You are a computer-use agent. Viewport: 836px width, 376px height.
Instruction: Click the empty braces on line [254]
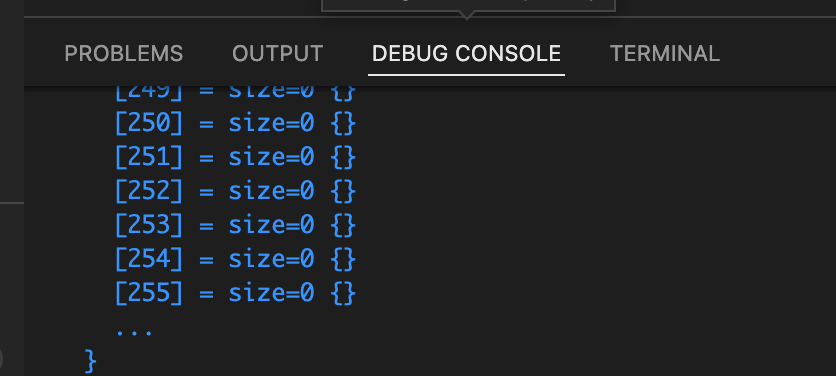(x=343, y=259)
